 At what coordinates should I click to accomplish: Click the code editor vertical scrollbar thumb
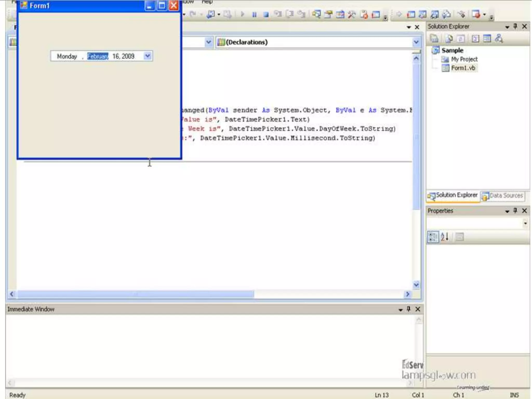(x=416, y=136)
